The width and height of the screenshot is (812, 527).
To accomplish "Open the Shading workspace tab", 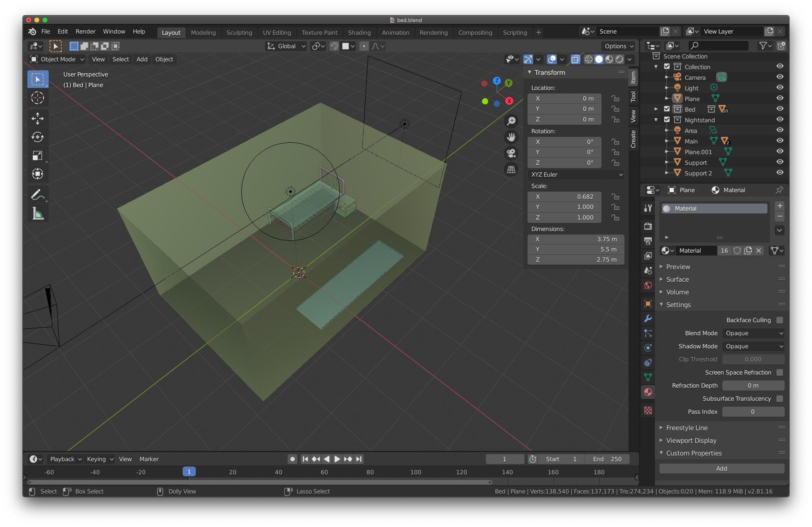I will [x=358, y=32].
